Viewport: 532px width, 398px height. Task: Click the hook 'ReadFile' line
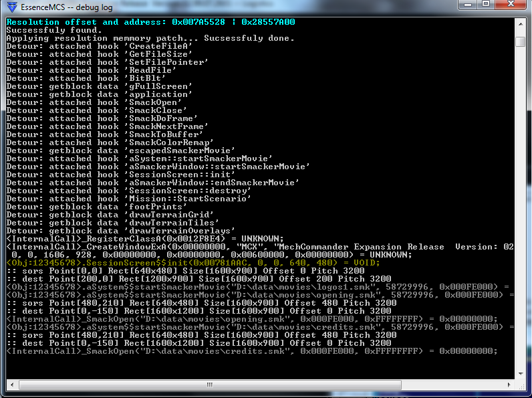(92, 70)
